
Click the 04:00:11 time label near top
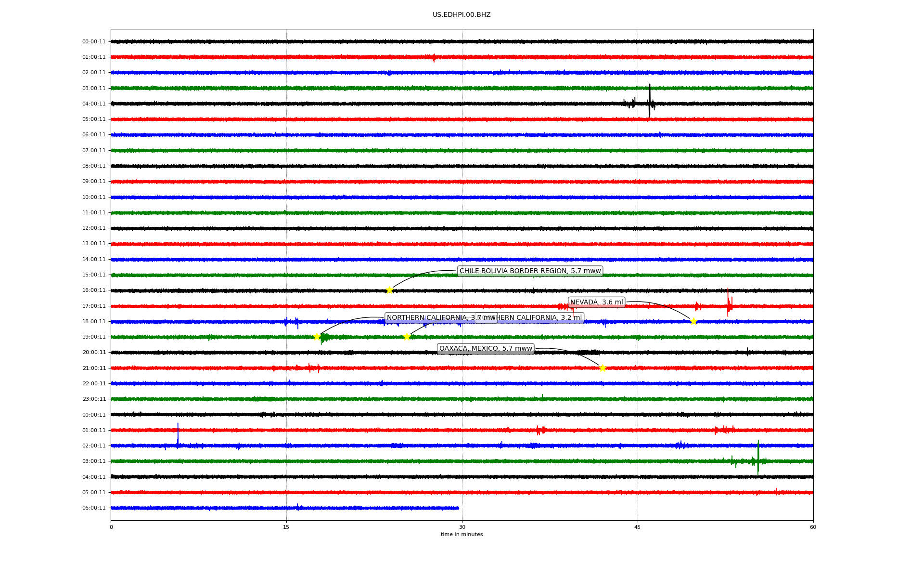point(94,104)
